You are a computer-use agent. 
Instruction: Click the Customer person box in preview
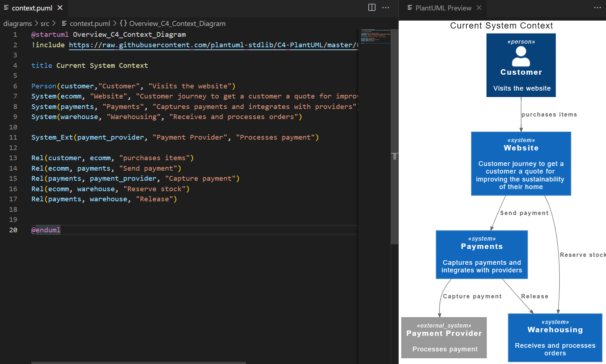click(521, 65)
